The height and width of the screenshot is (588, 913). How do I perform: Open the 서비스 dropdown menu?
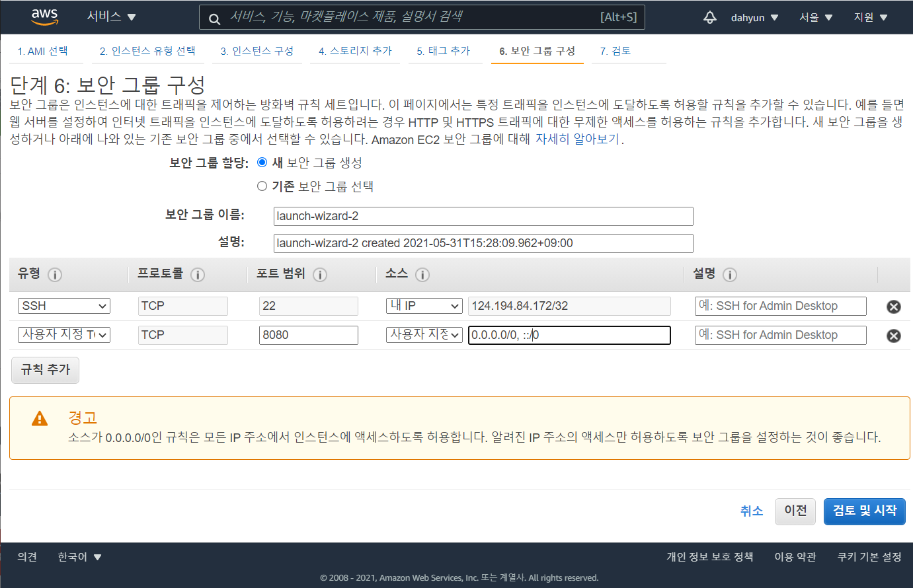tap(111, 17)
